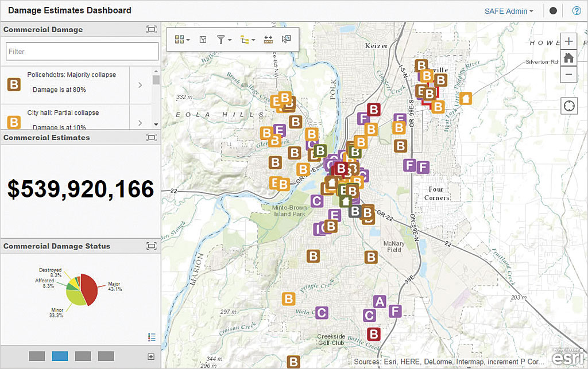
Task: Select the measure ruler tool
Action: [x=268, y=40]
